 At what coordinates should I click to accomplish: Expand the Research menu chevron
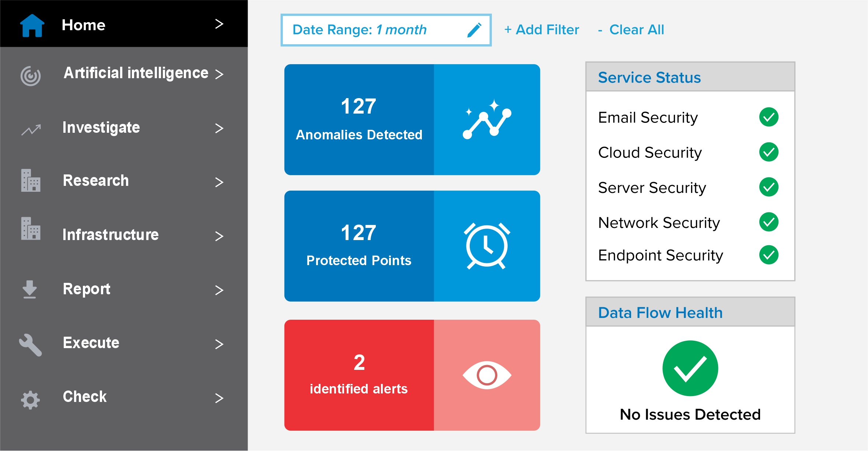pyautogui.click(x=219, y=182)
